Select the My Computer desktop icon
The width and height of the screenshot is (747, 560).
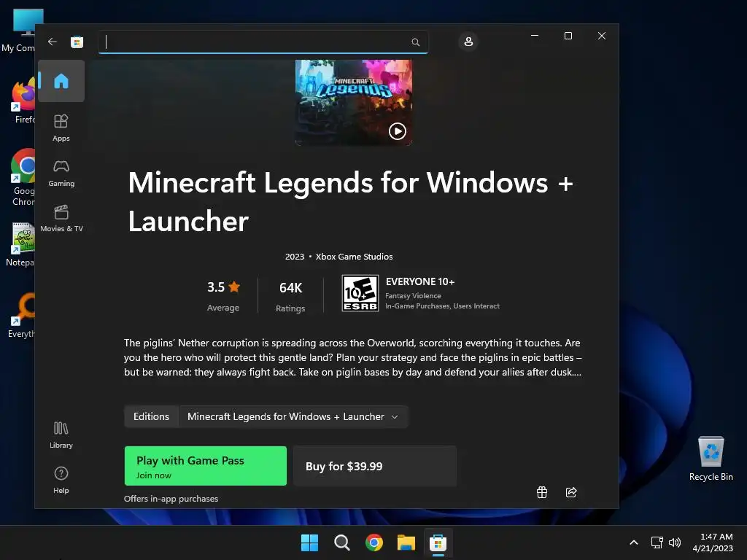coord(18,31)
